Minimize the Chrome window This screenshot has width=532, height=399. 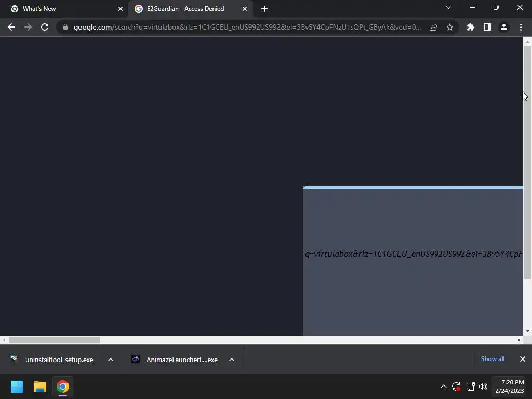472,7
